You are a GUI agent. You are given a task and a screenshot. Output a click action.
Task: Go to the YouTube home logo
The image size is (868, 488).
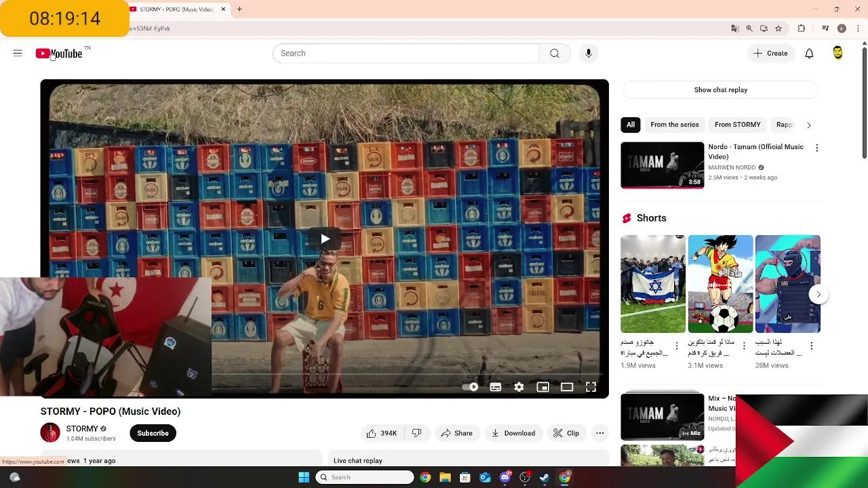pyautogui.click(x=59, y=54)
